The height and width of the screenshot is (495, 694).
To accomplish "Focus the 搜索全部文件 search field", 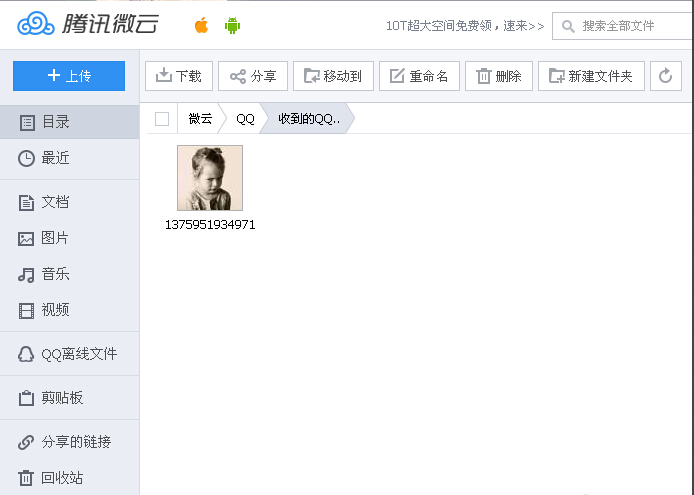I will click(x=623, y=26).
